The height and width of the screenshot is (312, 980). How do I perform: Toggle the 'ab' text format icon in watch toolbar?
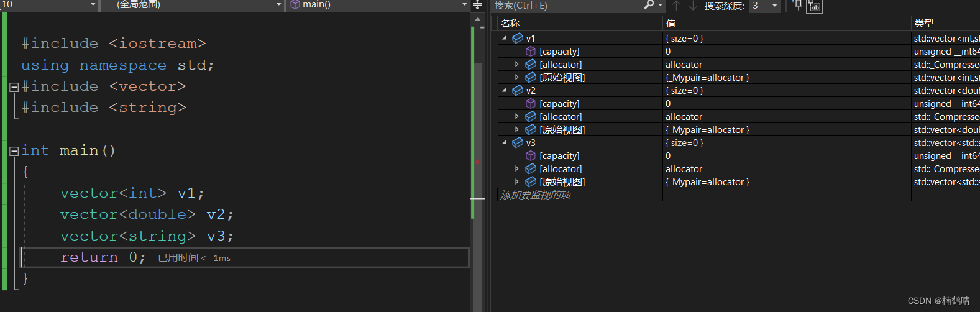tap(814, 6)
